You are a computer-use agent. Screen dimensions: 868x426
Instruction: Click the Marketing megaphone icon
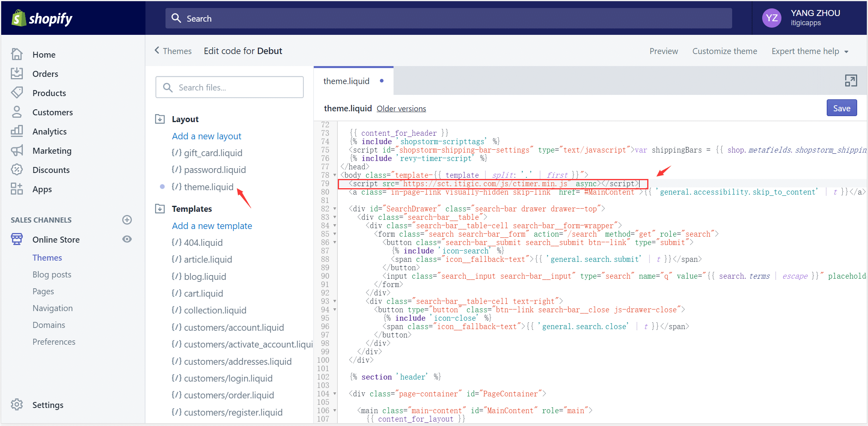pyautogui.click(x=17, y=151)
